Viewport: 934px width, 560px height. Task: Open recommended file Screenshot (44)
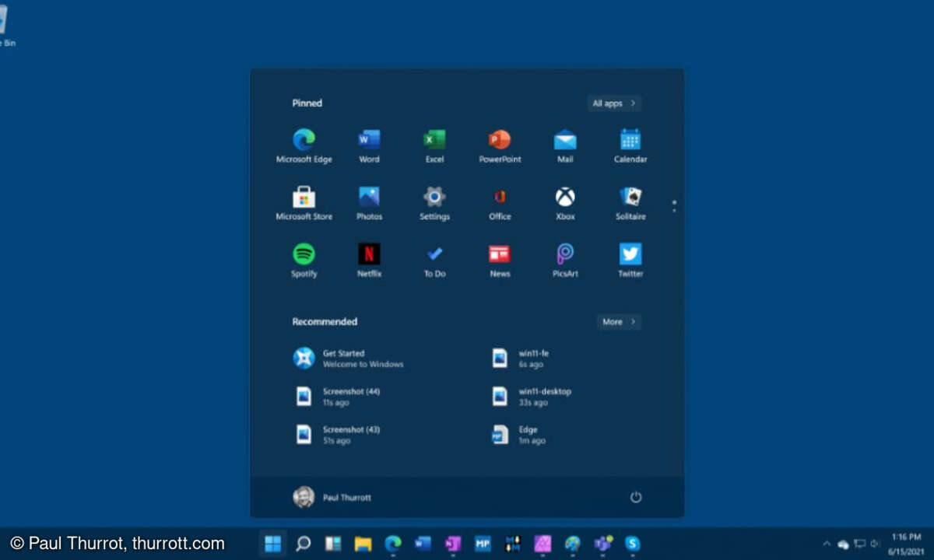click(x=338, y=397)
